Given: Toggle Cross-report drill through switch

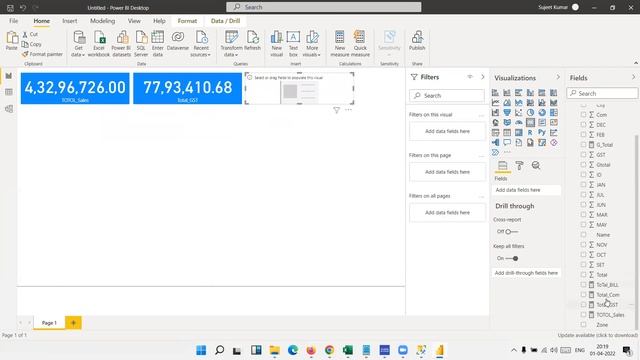Looking at the screenshot, I should [511, 232].
